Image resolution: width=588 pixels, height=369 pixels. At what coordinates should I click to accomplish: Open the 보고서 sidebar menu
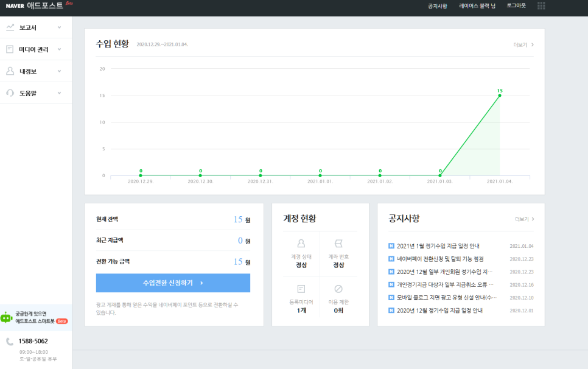pos(36,27)
